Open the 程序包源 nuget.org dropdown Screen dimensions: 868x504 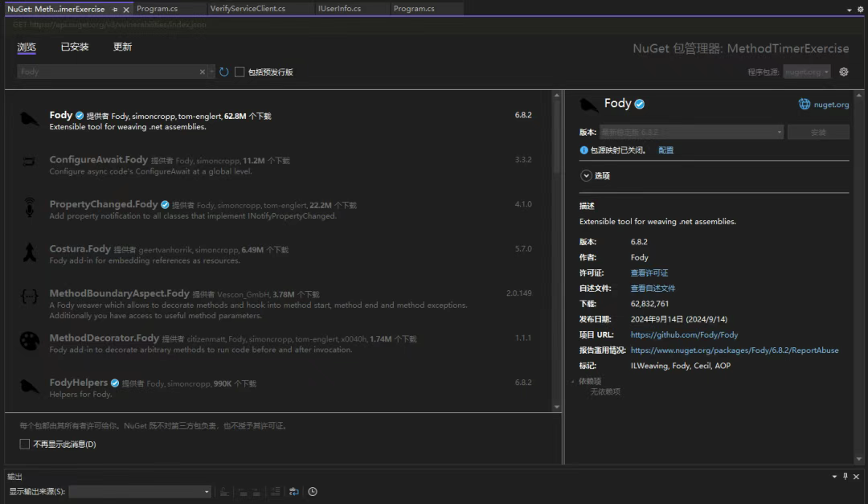[x=807, y=72]
